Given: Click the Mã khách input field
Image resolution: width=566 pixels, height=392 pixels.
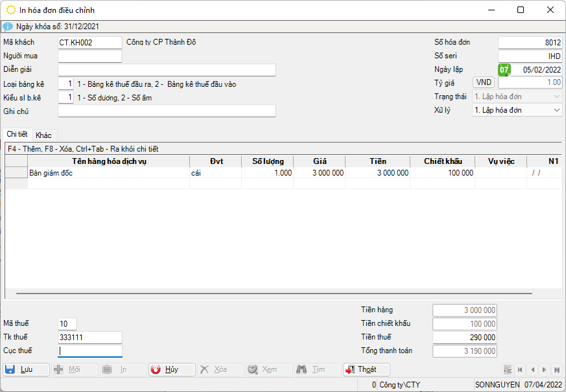Looking at the screenshot, I should coord(89,43).
